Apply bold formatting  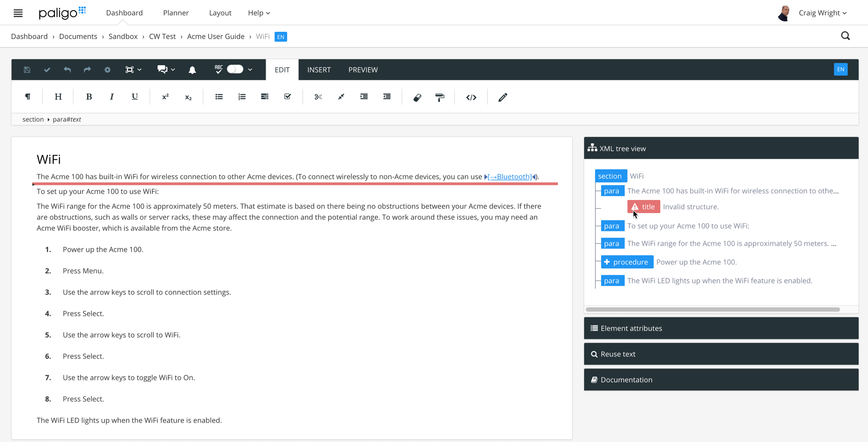pyautogui.click(x=89, y=96)
